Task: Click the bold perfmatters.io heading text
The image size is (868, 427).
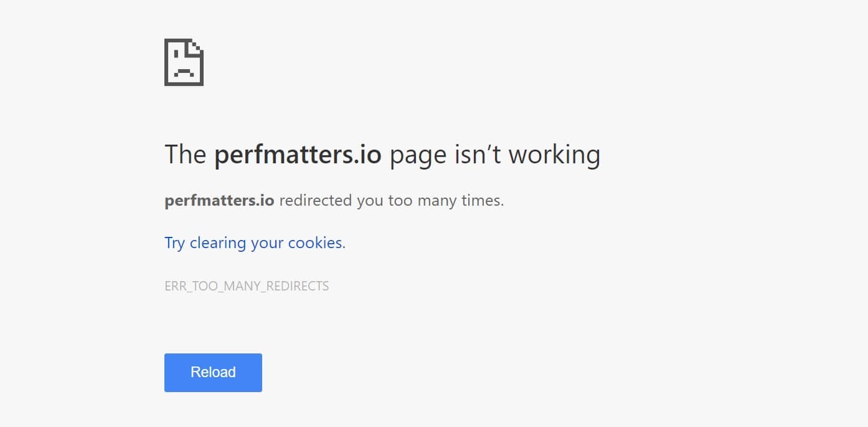Action: pyautogui.click(x=298, y=154)
